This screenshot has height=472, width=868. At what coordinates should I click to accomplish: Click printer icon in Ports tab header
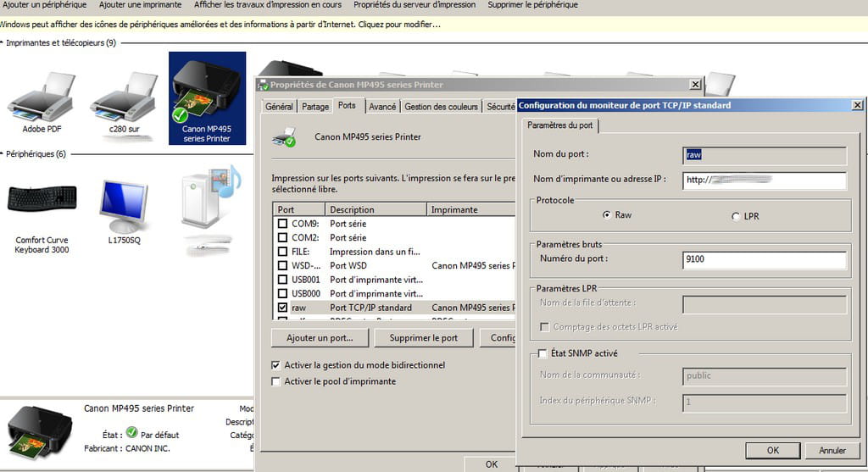(284, 137)
